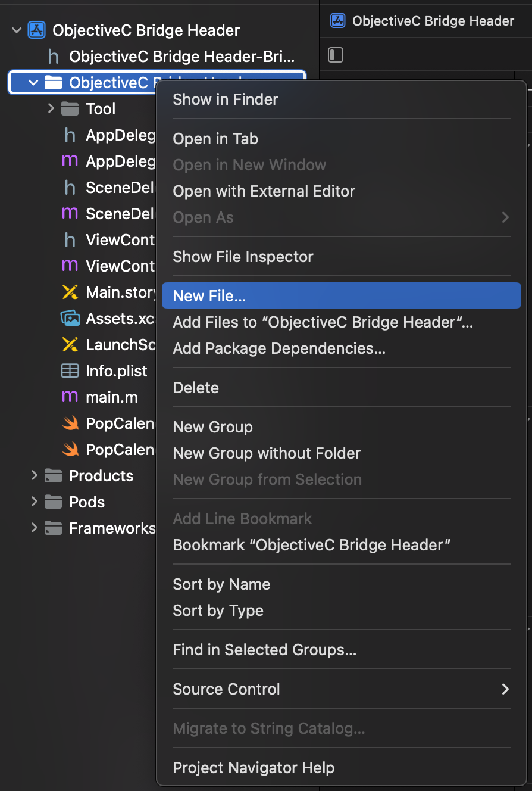Screen dimensions: 532x791
Task: Choose Show File Inspector
Action: tap(341, 257)
